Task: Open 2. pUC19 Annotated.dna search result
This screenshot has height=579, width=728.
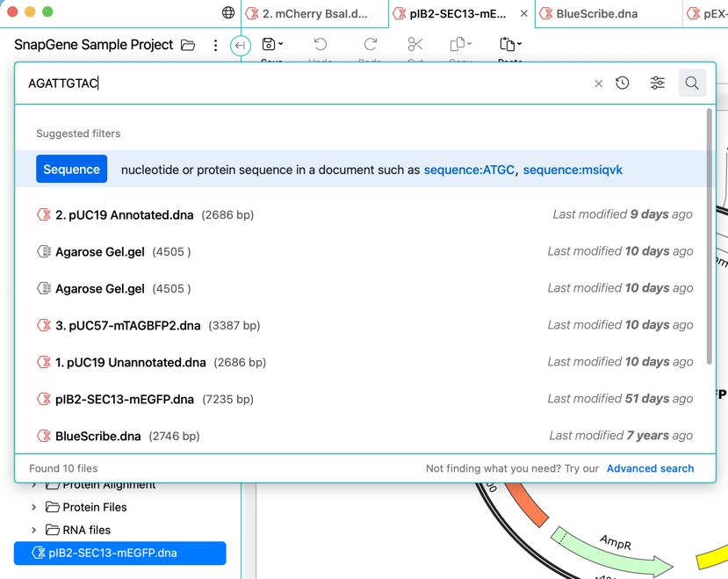Action: tap(364, 214)
